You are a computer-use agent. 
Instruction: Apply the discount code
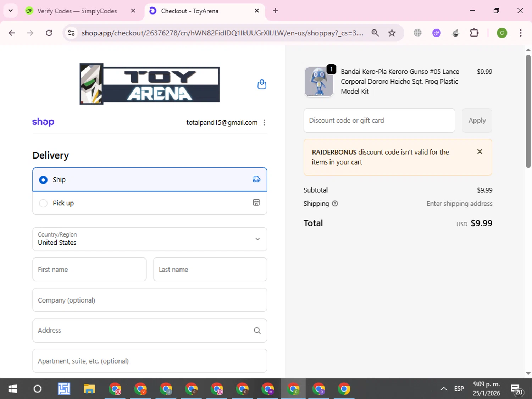pyautogui.click(x=477, y=121)
